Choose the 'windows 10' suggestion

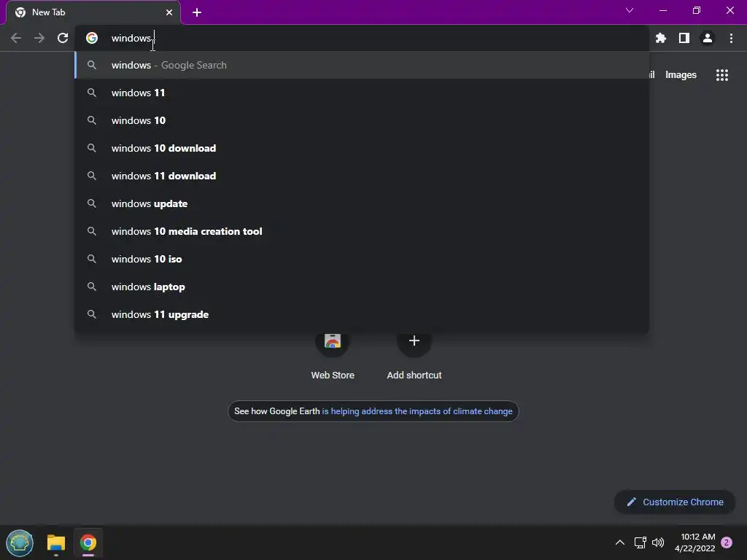(362, 120)
